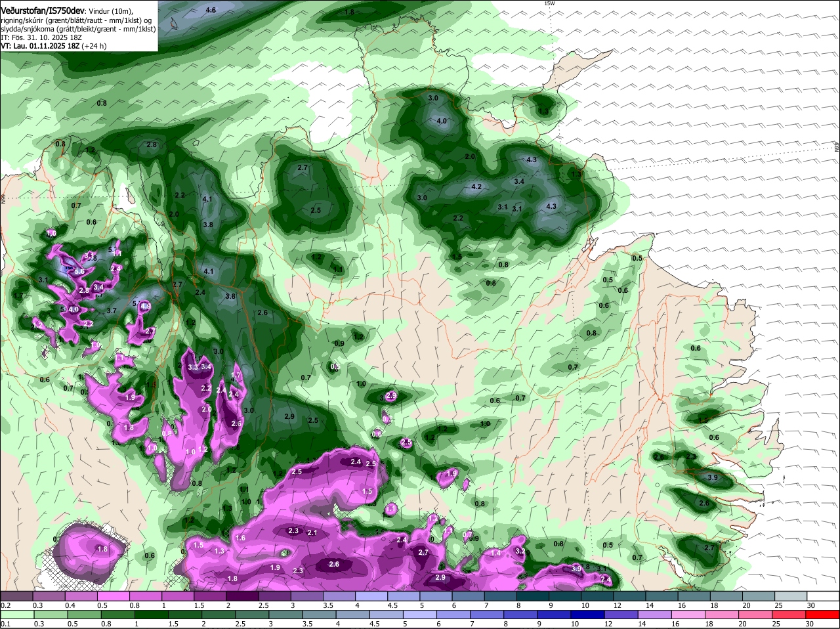Click the 4.9 precipitation value on the map
This screenshot has height=629, width=840.
coord(146,306)
